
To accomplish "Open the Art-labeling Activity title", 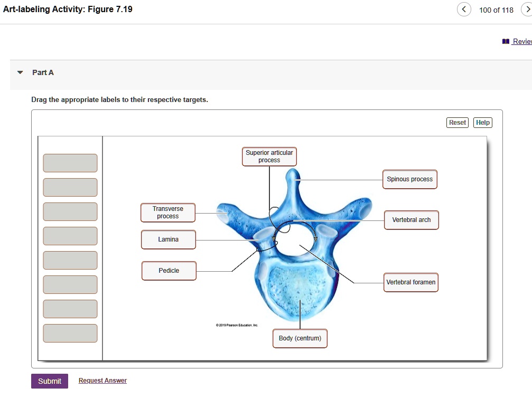I will point(68,9).
